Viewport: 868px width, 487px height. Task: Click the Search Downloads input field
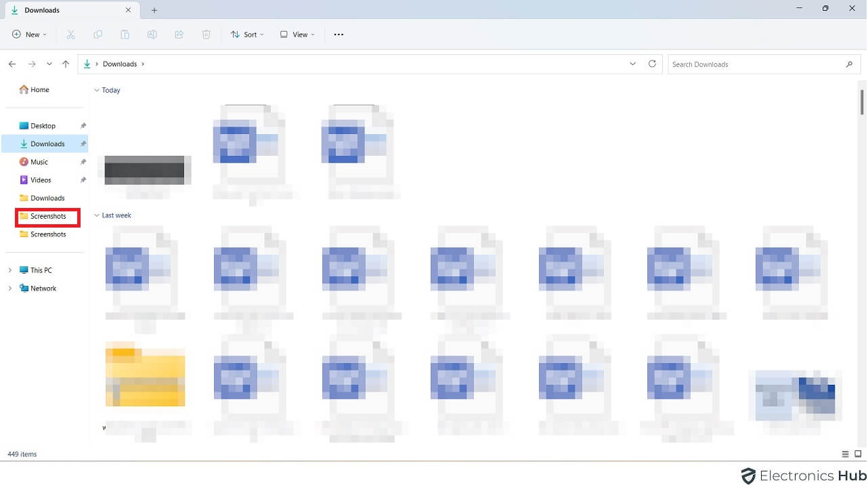tap(755, 64)
